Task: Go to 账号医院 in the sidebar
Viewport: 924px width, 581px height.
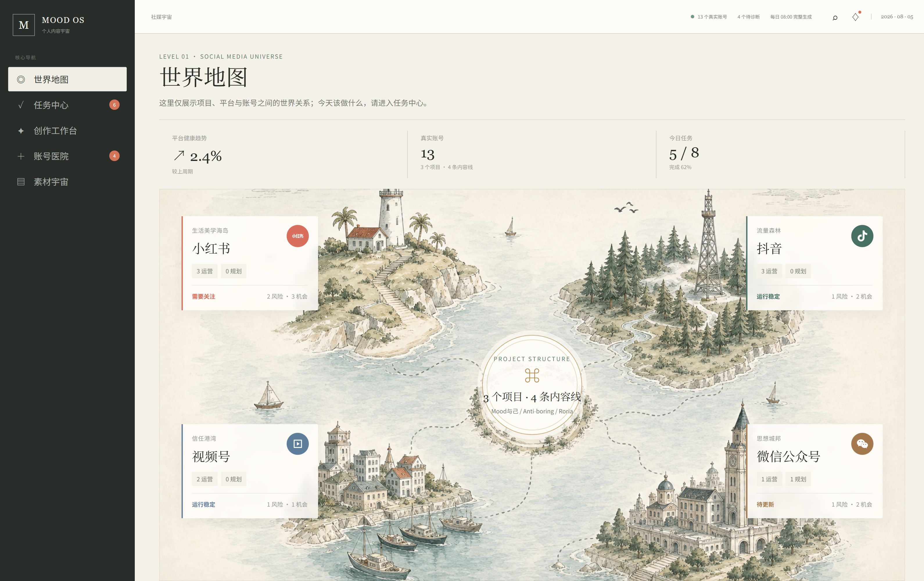Action: point(67,156)
